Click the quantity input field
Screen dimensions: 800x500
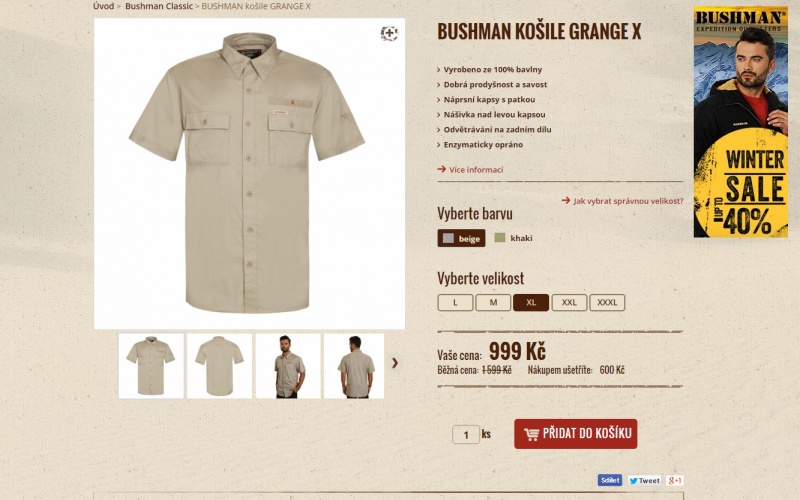pyautogui.click(x=466, y=434)
